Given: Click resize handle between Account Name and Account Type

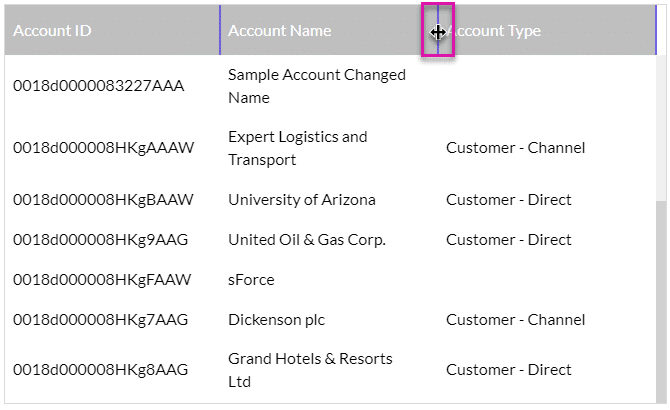Looking at the screenshot, I should [x=438, y=31].
